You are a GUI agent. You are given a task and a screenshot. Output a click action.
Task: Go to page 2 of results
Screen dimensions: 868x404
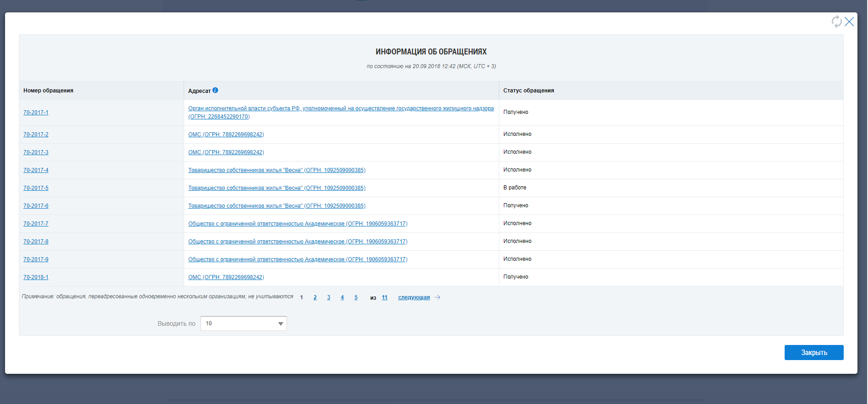315,297
